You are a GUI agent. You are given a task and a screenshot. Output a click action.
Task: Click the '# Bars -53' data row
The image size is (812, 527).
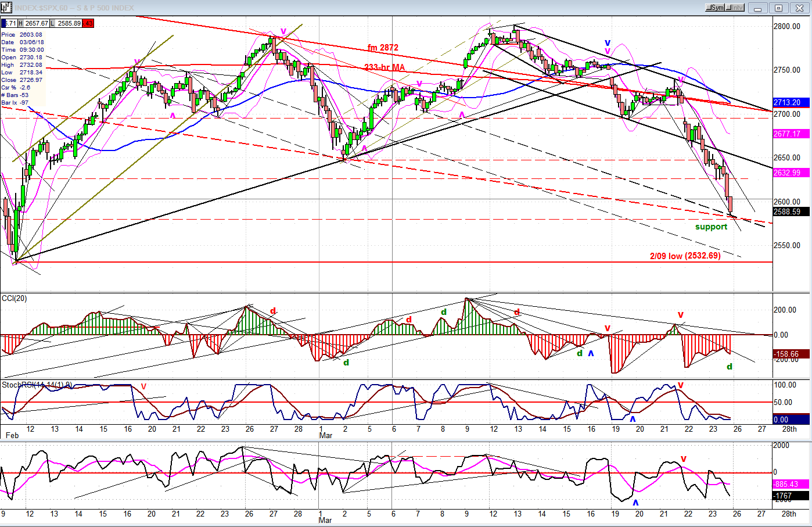point(16,95)
